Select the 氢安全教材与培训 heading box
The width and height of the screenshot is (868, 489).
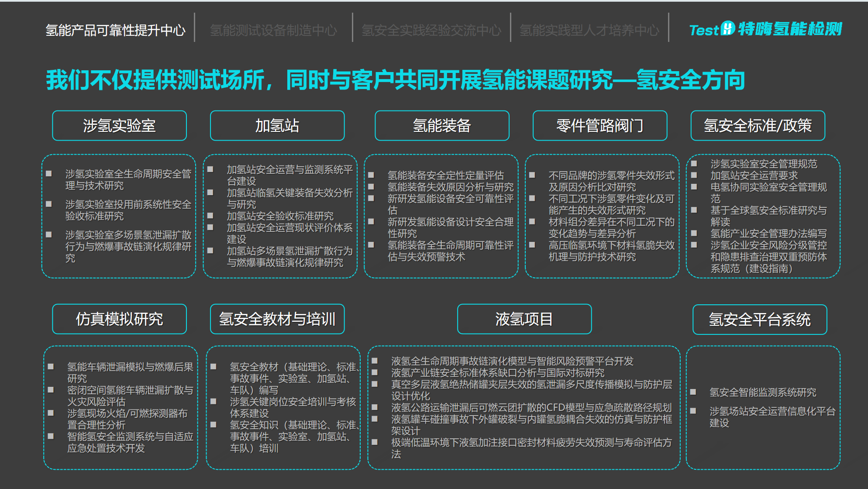coord(277,319)
